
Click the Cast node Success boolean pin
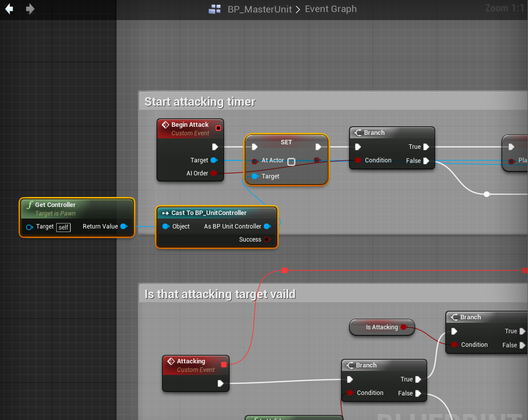[x=266, y=240]
